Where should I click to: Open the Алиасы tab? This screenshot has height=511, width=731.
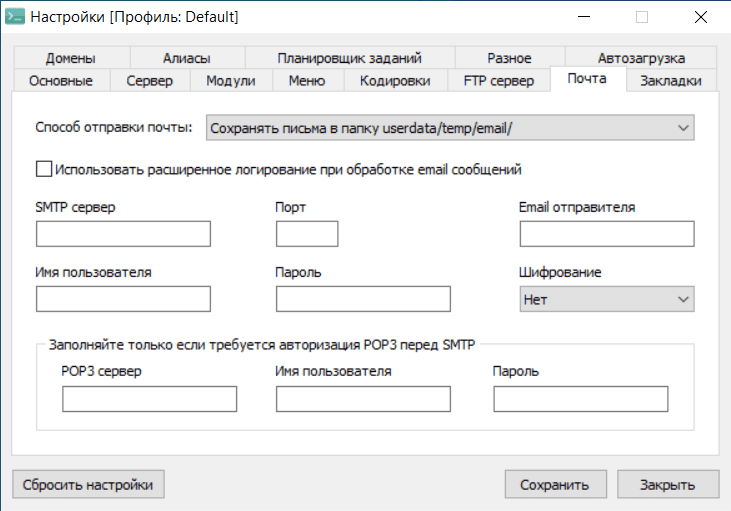coord(187,58)
